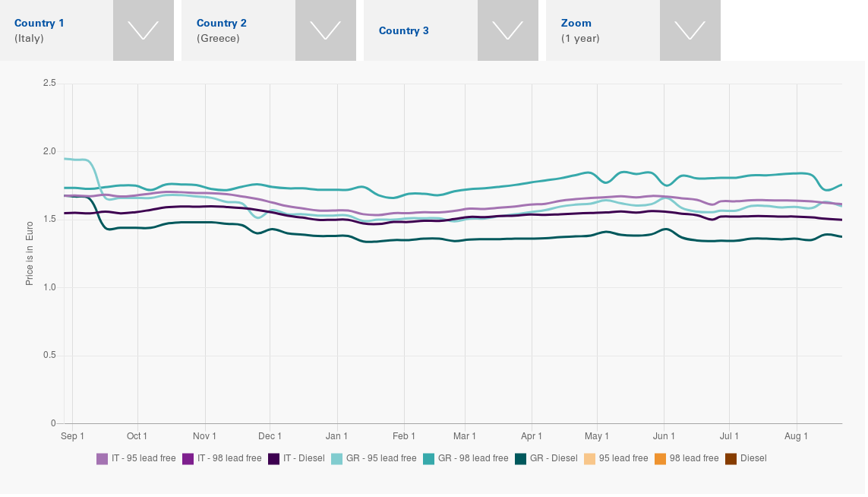Click the violet IT - 98 legend square
Viewport: 868px width, 497px height.
(x=188, y=459)
